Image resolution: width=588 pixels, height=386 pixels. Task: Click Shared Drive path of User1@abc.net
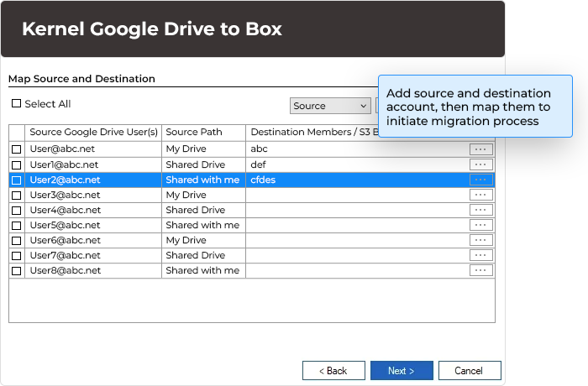tap(196, 165)
